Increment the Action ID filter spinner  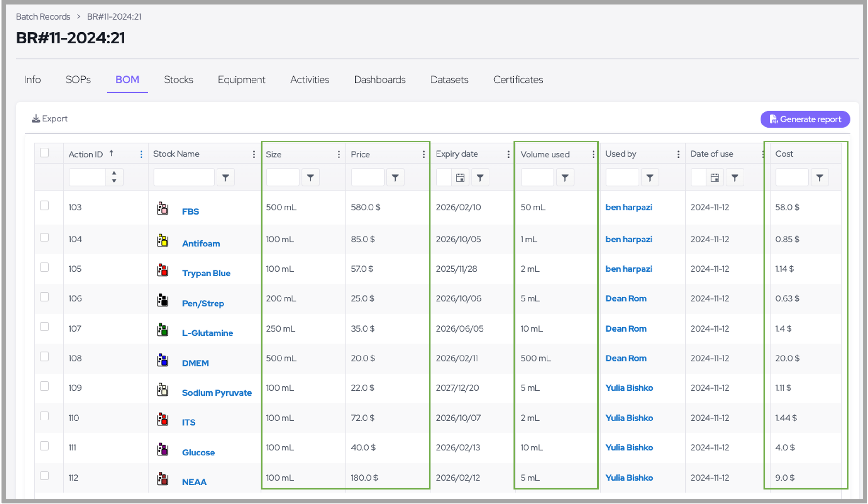114,173
